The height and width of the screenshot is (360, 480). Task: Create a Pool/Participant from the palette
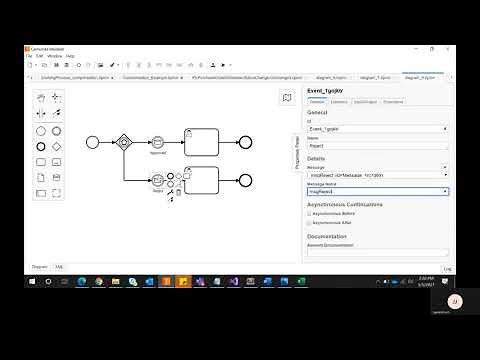tap(41, 193)
